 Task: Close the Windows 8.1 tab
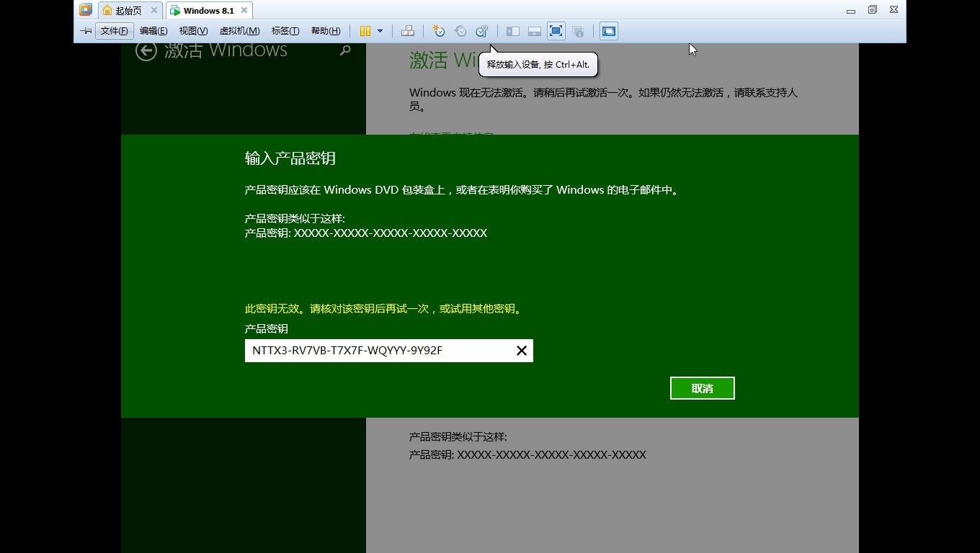pyautogui.click(x=244, y=11)
